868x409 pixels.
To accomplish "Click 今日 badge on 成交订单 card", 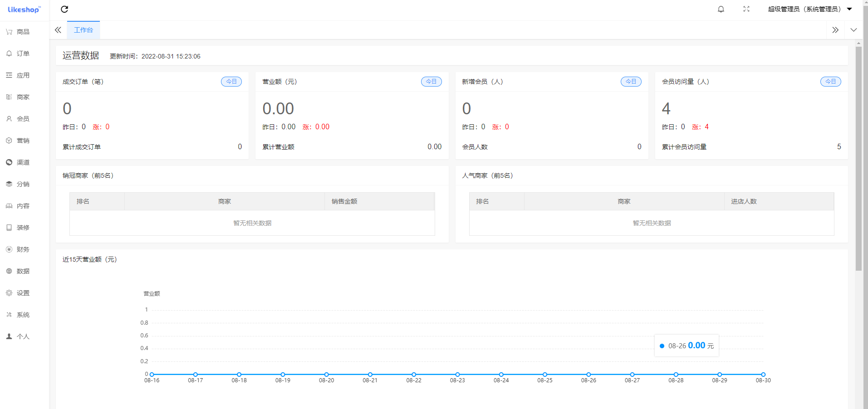I will [x=231, y=82].
